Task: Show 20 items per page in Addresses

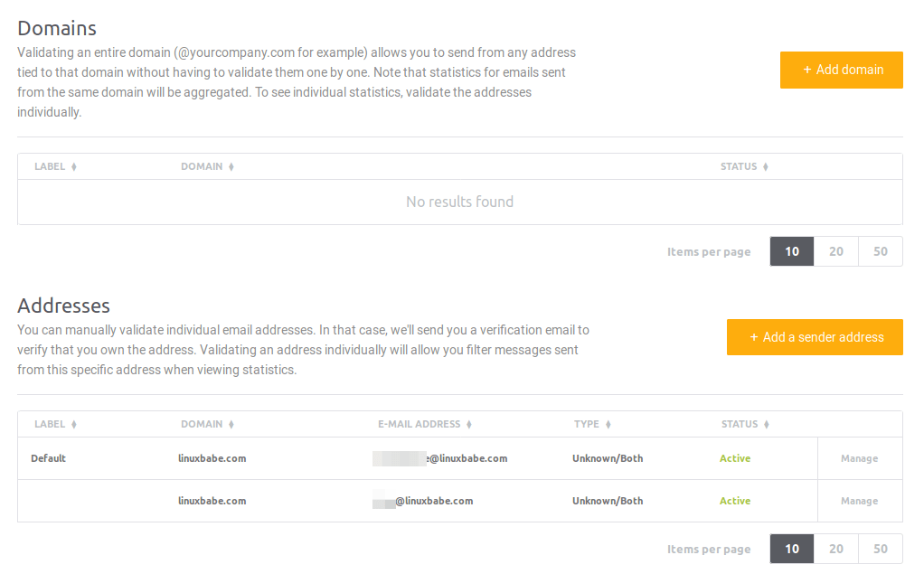Action: point(836,549)
